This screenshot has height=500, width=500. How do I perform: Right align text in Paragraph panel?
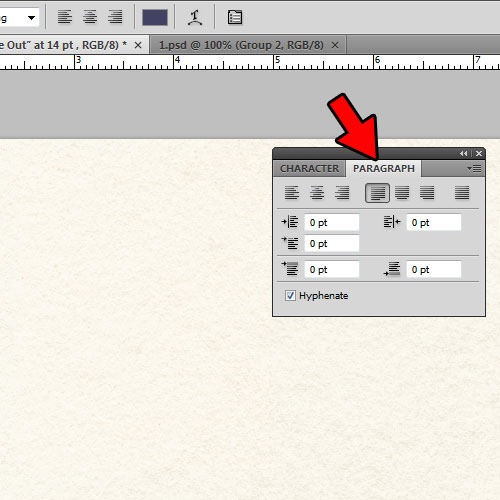[342, 193]
